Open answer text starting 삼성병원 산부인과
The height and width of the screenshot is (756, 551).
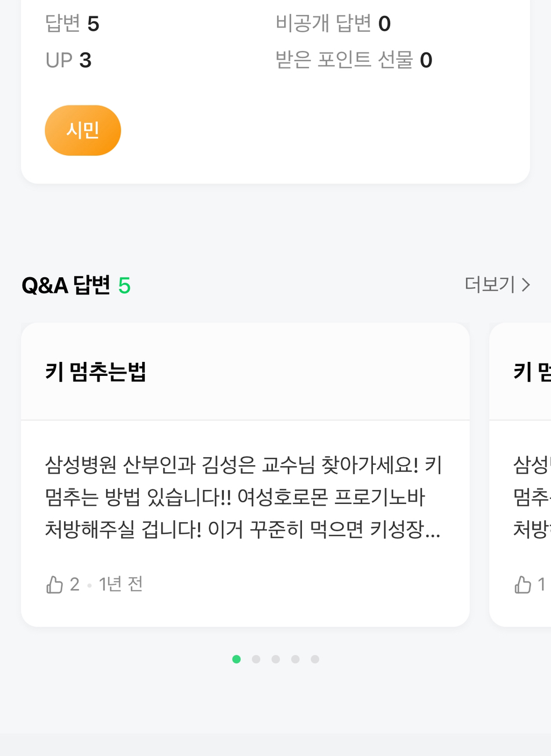pos(243,496)
